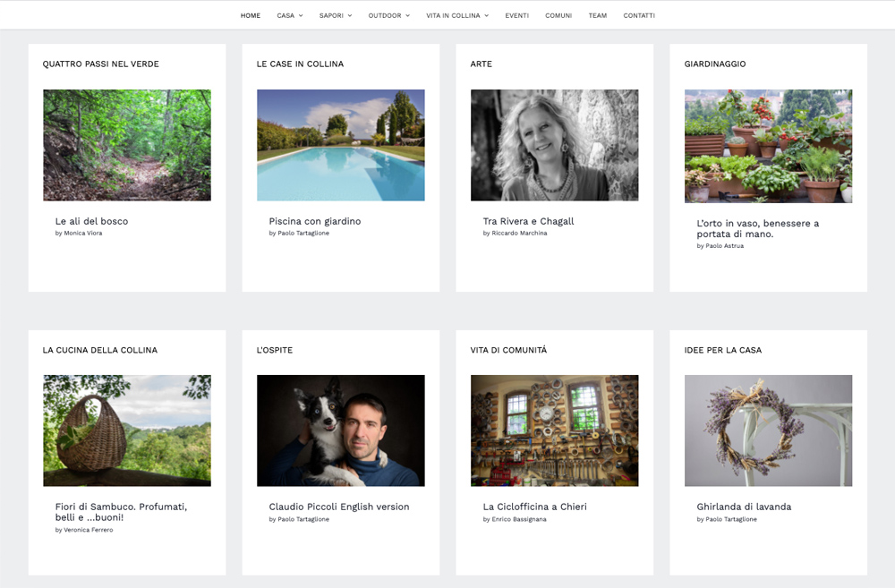This screenshot has height=588, width=895.
Task: Read the article Le ali del bosco
Action: 91,221
